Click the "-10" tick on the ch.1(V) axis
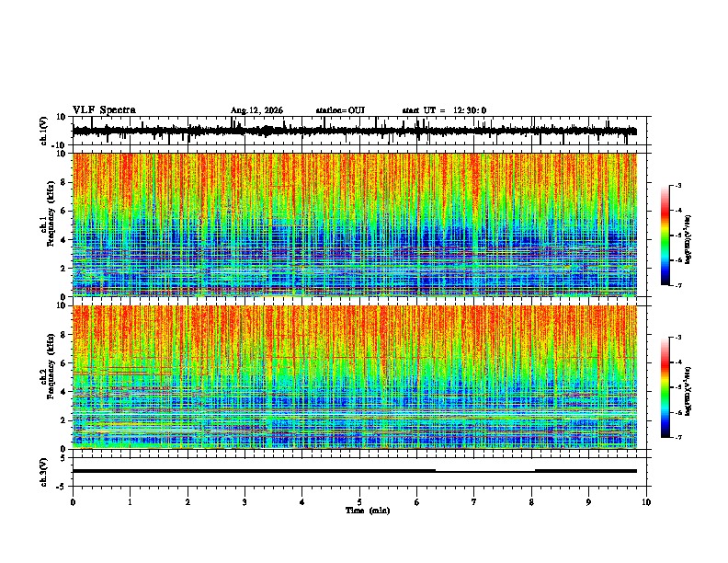This screenshot has height=563, width=728. 60,145
